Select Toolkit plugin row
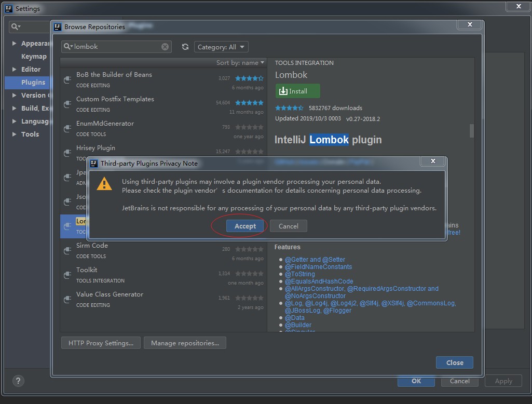 (163, 275)
